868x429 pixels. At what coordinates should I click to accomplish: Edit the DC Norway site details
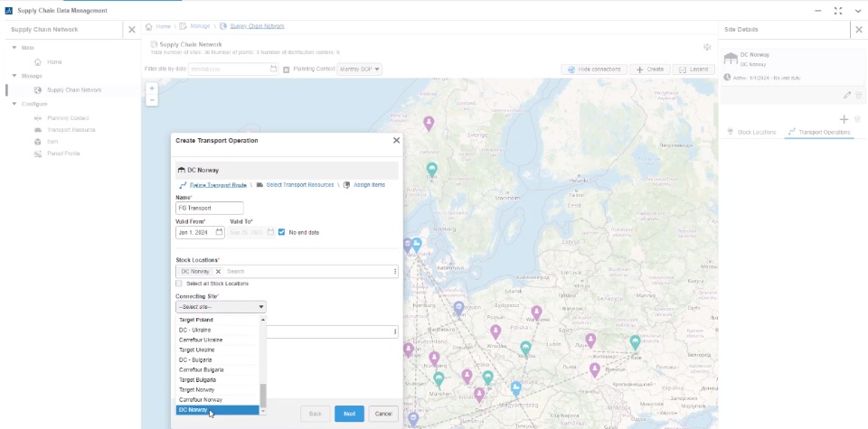tap(847, 95)
